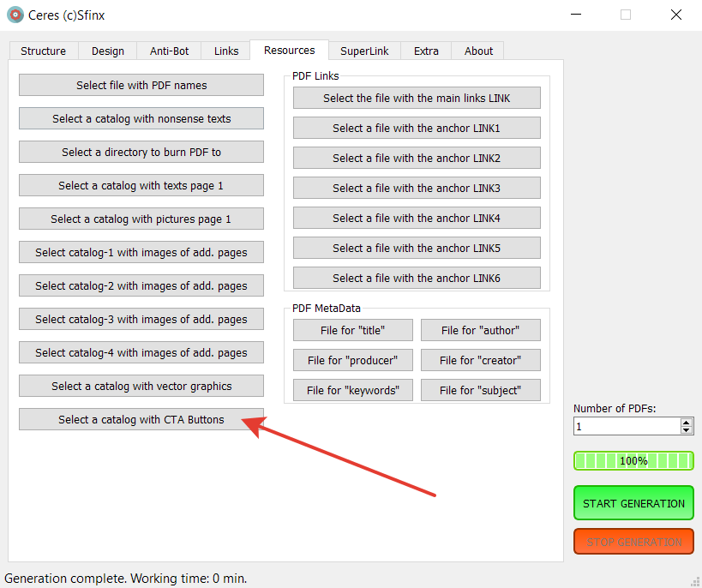Click the Number of PDFs input field
The height and width of the screenshot is (588, 702).
click(626, 426)
